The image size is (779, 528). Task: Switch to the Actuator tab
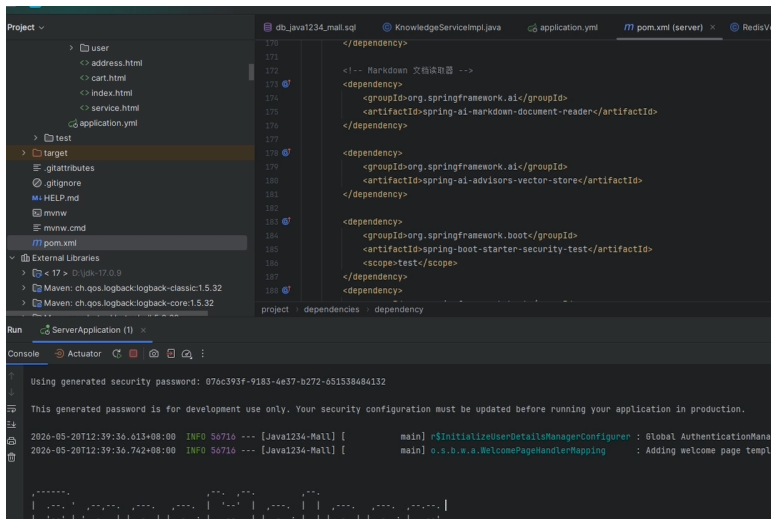tap(78, 354)
